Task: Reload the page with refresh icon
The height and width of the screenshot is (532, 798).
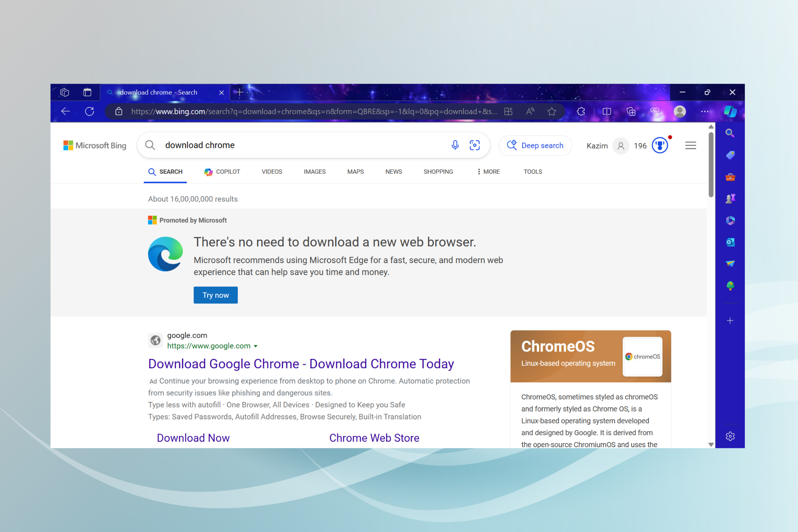Action: tap(89, 111)
